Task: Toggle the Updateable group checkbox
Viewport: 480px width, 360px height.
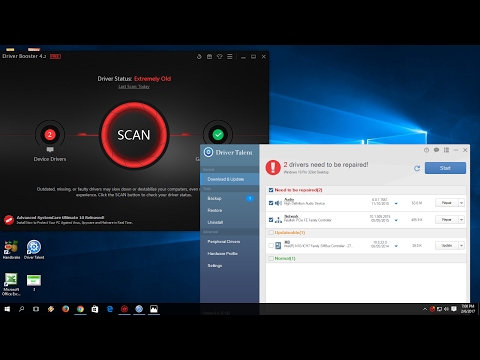Action: (x=271, y=232)
